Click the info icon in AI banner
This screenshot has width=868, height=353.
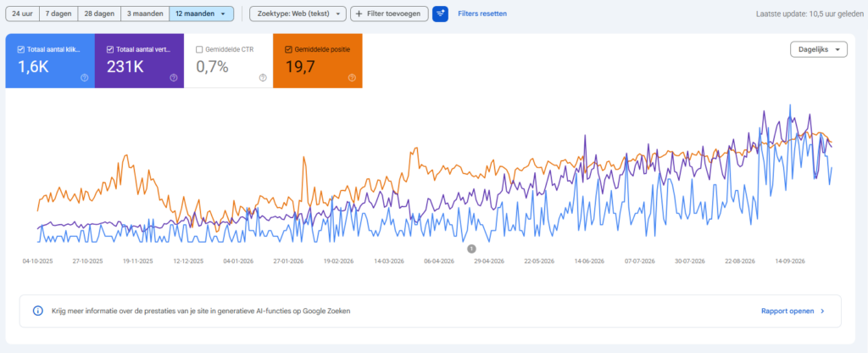click(x=37, y=311)
